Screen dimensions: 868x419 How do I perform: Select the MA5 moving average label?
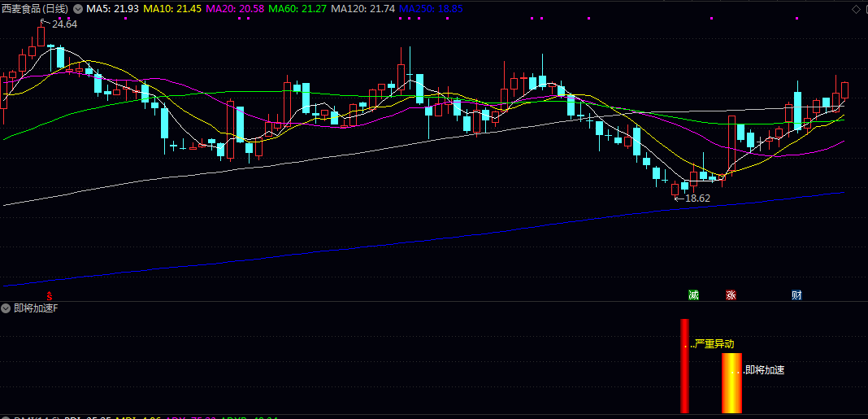coord(112,9)
